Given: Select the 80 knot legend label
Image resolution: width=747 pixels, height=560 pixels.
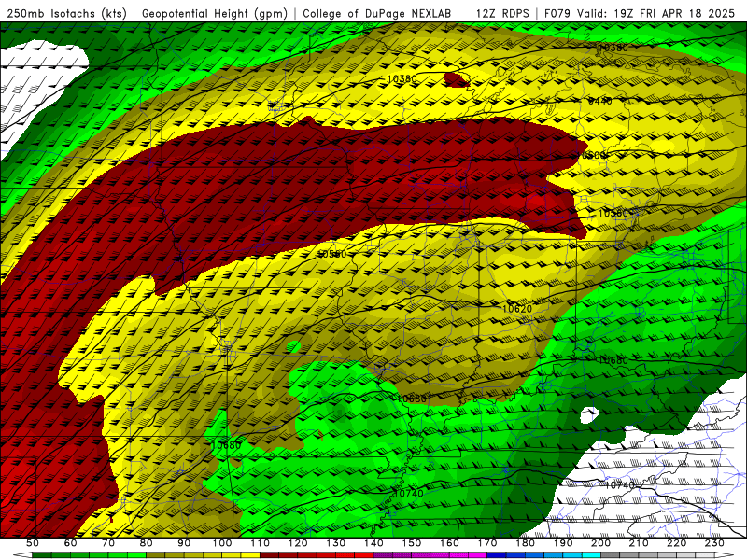Looking at the screenshot, I should (147, 543).
